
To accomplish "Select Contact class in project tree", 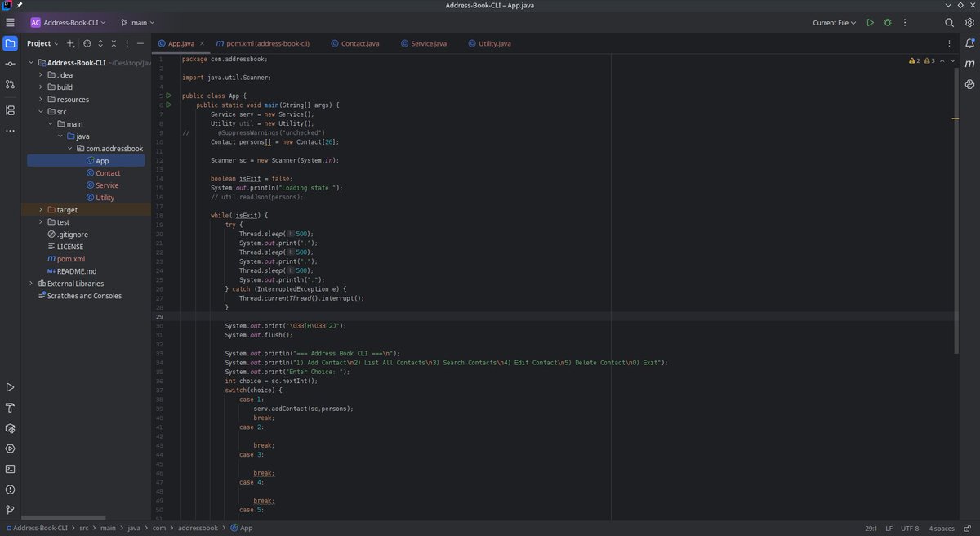I will (108, 172).
